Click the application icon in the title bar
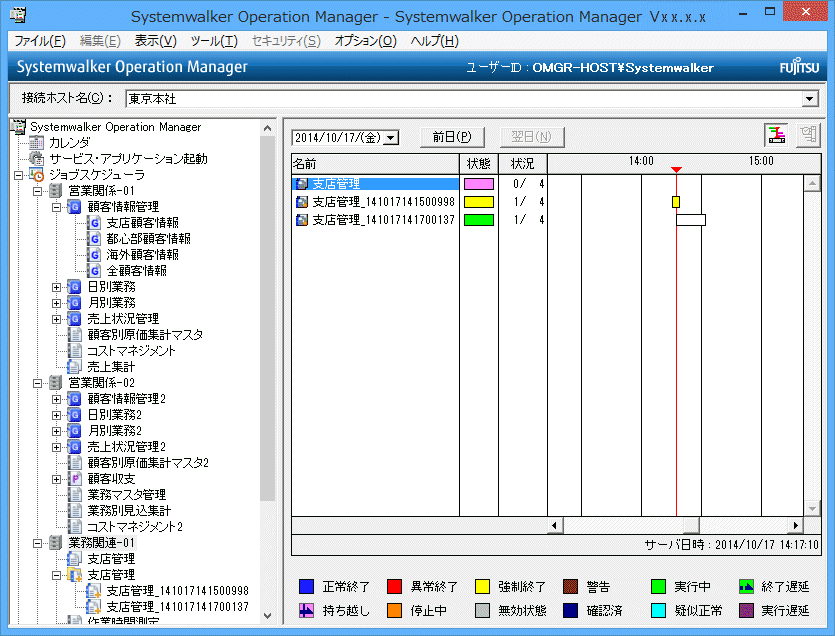 point(18,14)
